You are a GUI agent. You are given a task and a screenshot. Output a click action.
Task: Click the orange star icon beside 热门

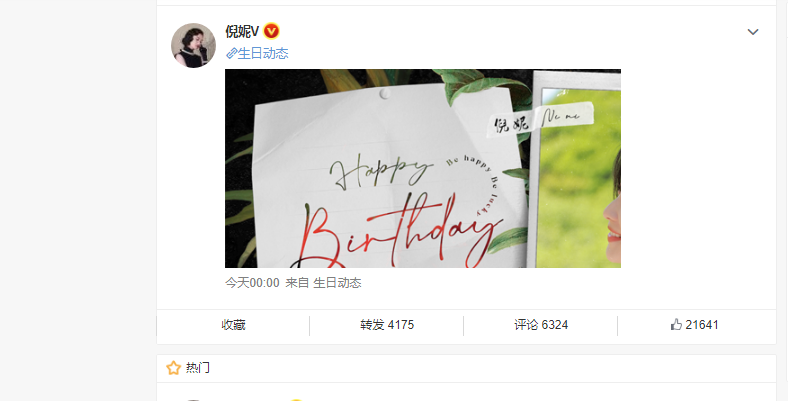pyautogui.click(x=173, y=368)
